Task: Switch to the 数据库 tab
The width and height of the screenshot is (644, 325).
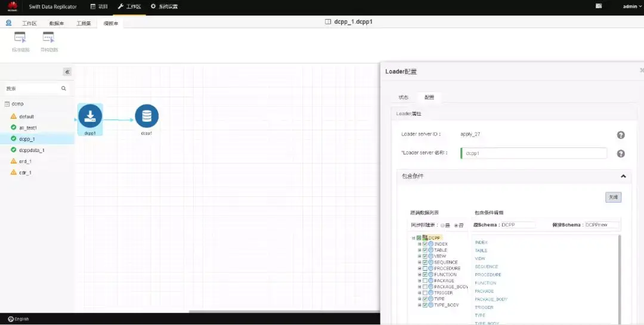Action: point(57,23)
